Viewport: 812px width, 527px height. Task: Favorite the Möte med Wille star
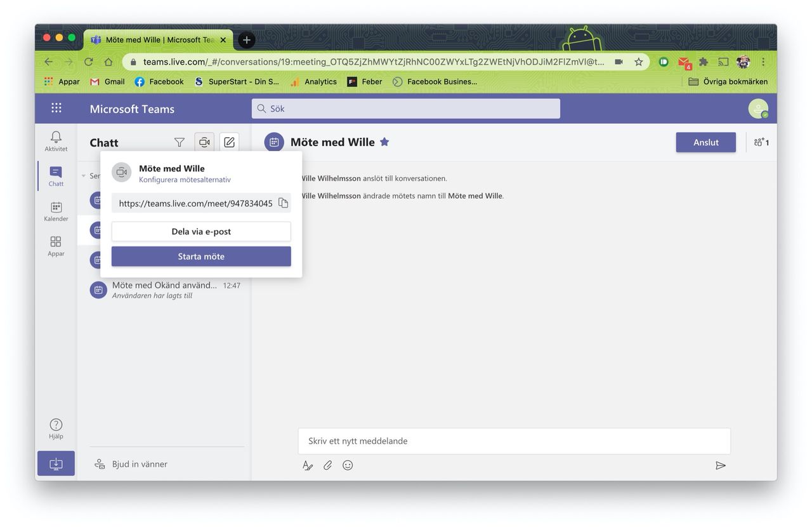pyautogui.click(x=384, y=142)
